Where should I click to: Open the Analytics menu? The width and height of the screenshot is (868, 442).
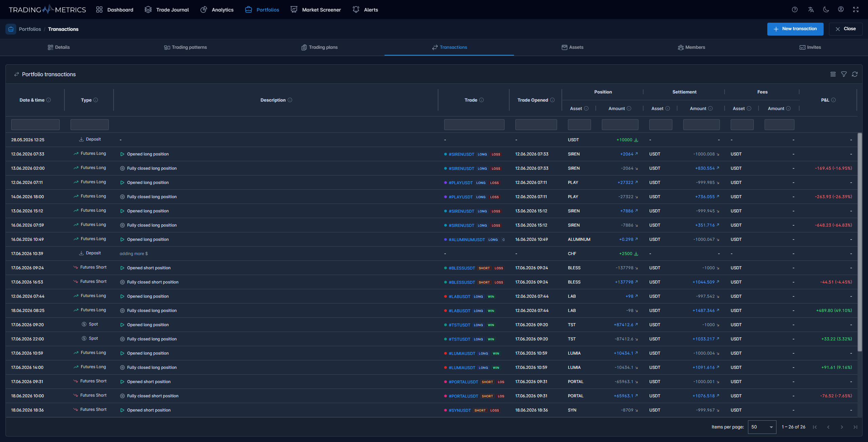(217, 9)
